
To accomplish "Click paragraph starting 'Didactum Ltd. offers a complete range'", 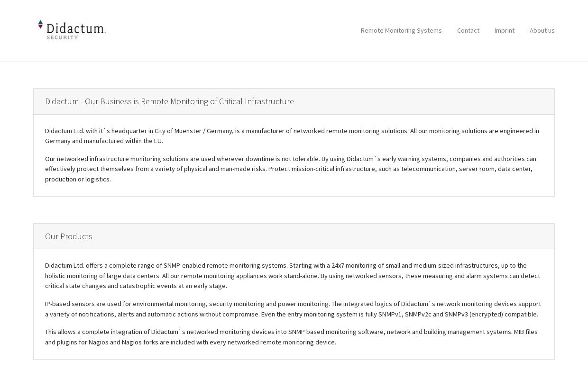I will [293, 276].
